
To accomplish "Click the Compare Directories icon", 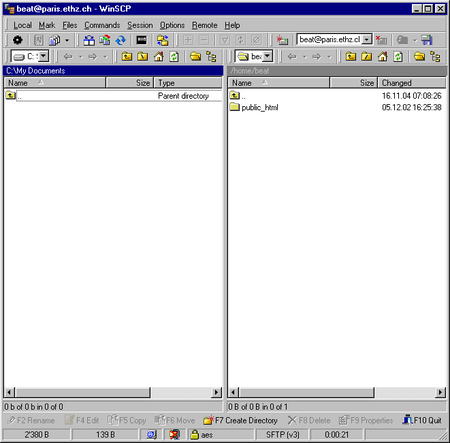I will tap(89, 40).
